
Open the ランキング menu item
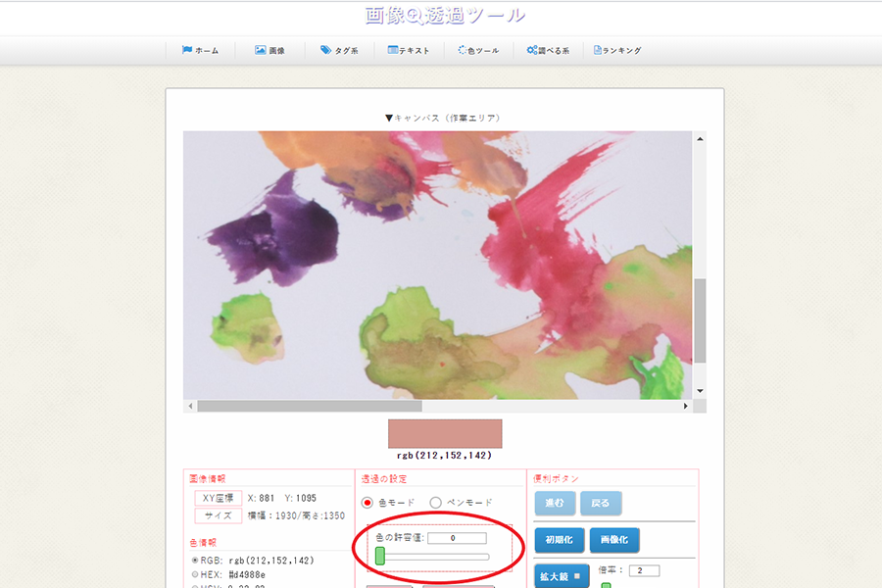tap(617, 50)
